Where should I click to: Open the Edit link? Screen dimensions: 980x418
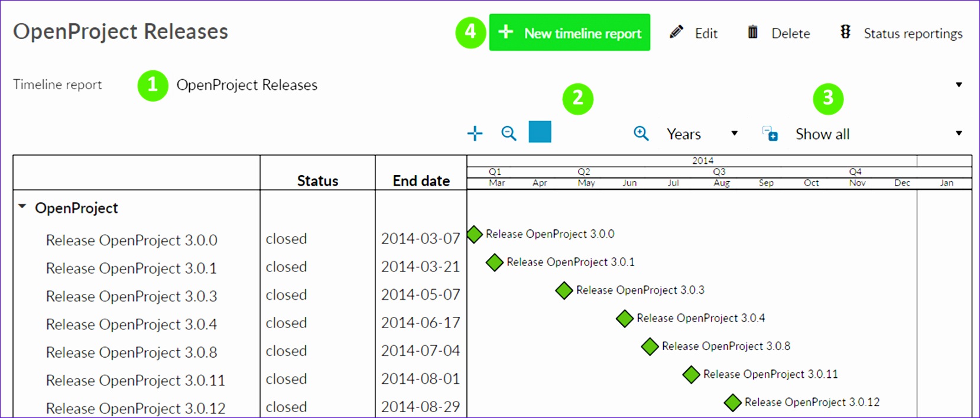coord(706,33)
